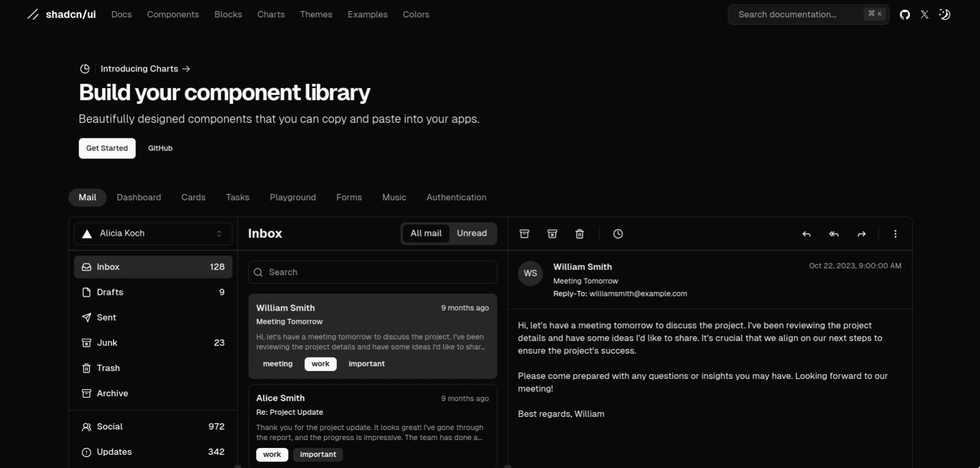
Task: Click the important tag on William Smith's email
Action: [367, 364]
